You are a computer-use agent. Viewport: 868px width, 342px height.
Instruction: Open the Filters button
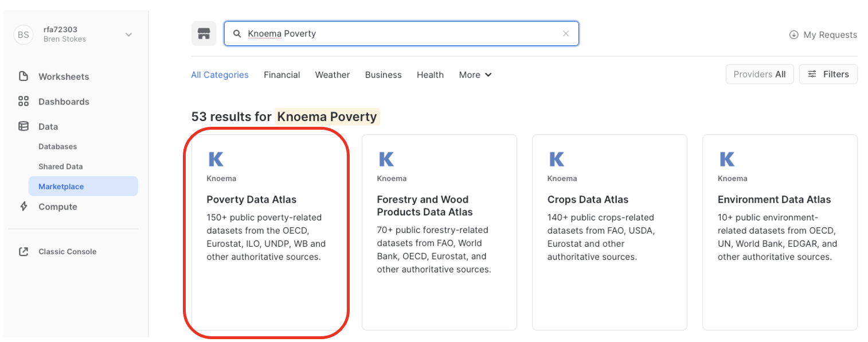click(x=828, y=74)
